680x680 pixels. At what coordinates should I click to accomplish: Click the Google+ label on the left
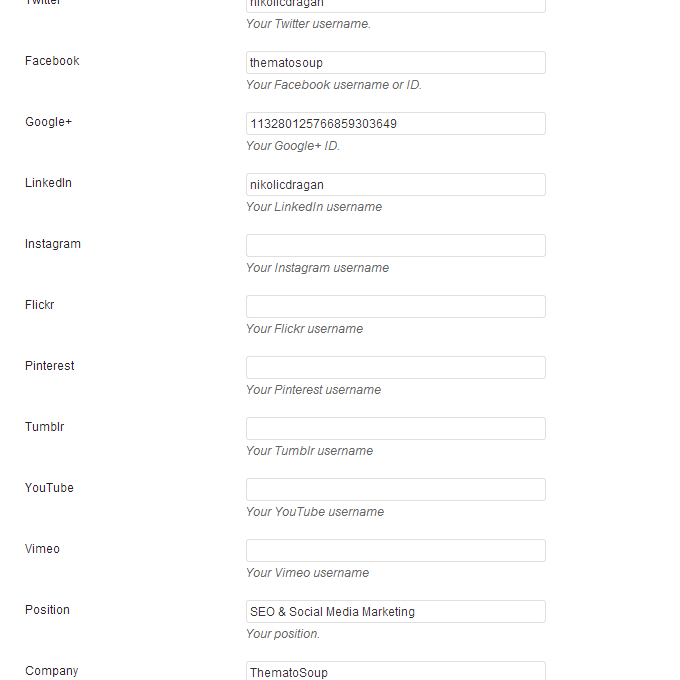click(48, 122)
